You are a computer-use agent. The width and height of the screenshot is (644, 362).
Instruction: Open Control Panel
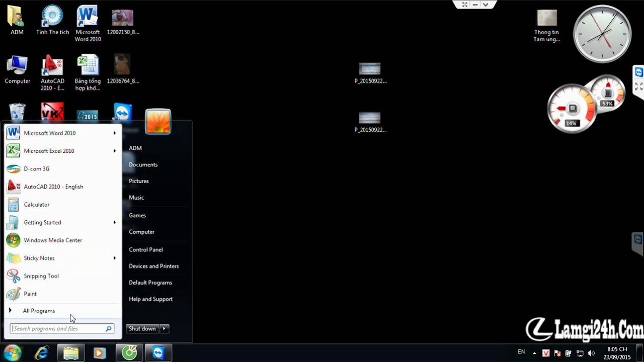click(146, 249)
